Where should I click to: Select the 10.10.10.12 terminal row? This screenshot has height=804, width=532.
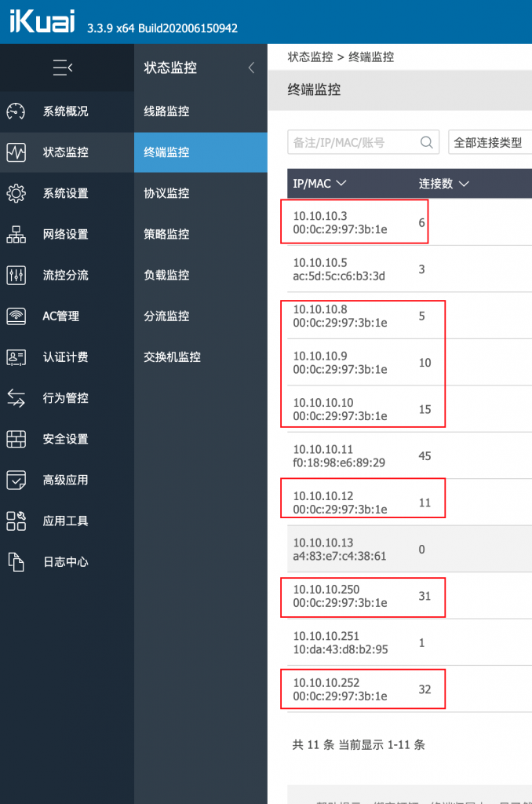(410, 502)
